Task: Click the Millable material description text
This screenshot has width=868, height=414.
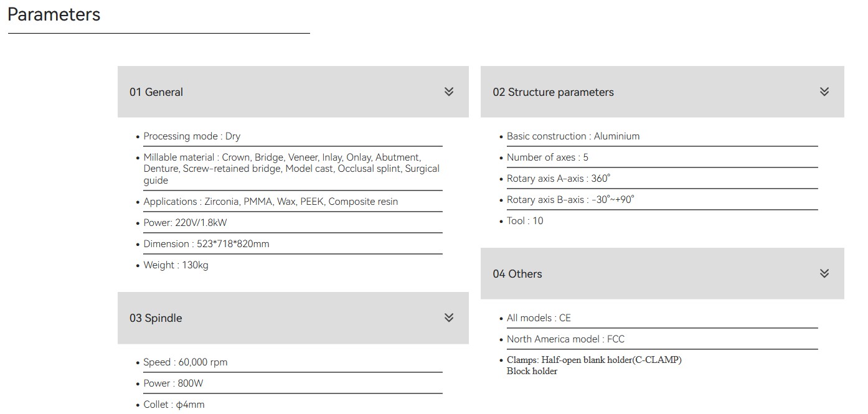Action: coord(291,169)
